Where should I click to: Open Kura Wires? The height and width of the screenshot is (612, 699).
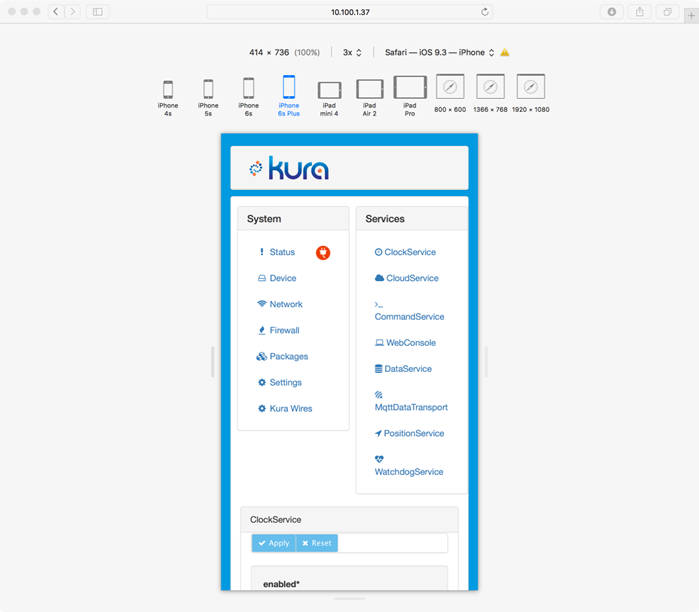(x=285, y=408)
